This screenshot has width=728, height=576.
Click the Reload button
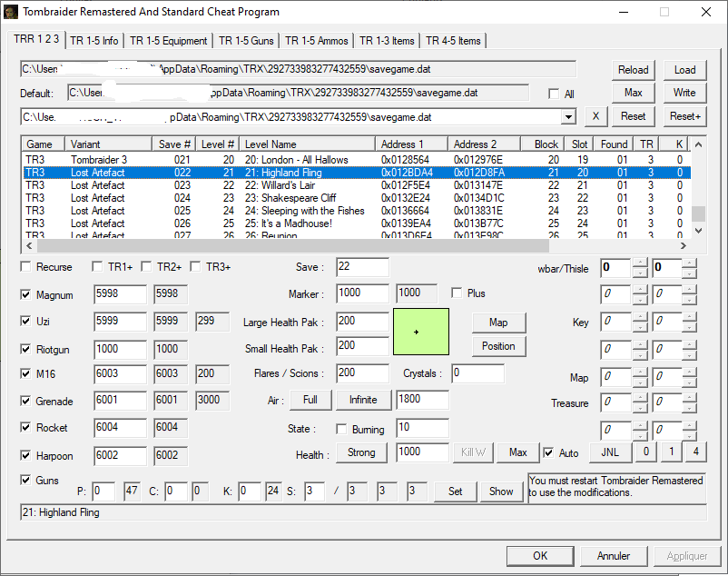click(x=634, y=70)
